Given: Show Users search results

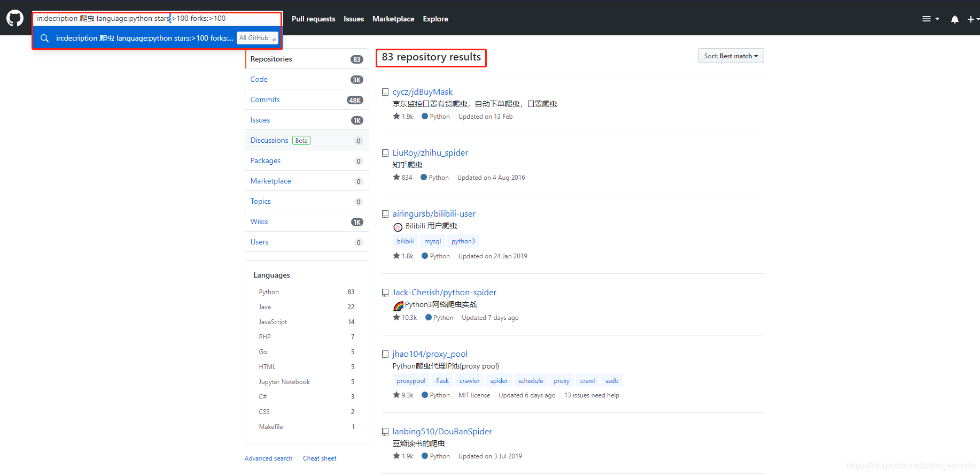Looking at the screenshot, I should [x=307, y=242].
